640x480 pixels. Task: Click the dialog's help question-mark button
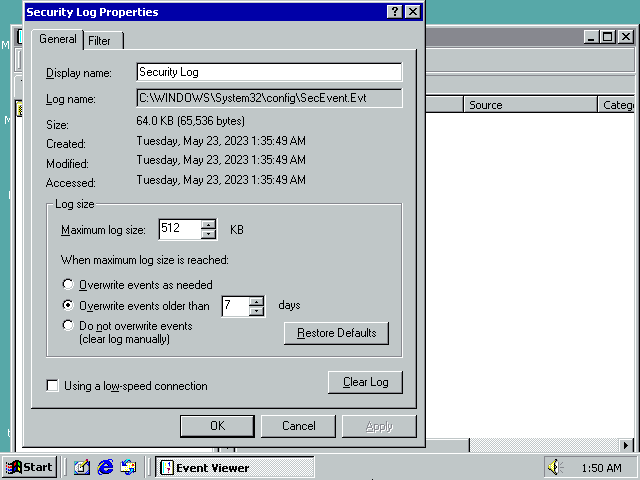pos(394,12)
